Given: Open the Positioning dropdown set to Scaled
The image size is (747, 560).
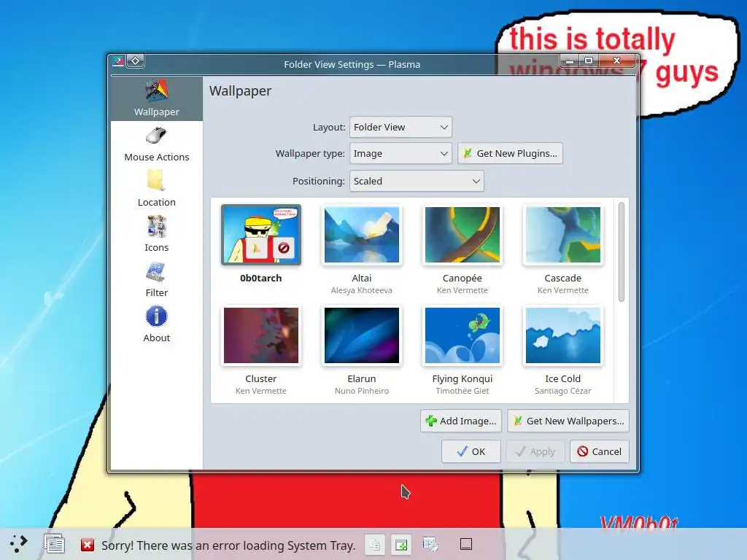Looking at the screenshot, I should tap(417, 181).
